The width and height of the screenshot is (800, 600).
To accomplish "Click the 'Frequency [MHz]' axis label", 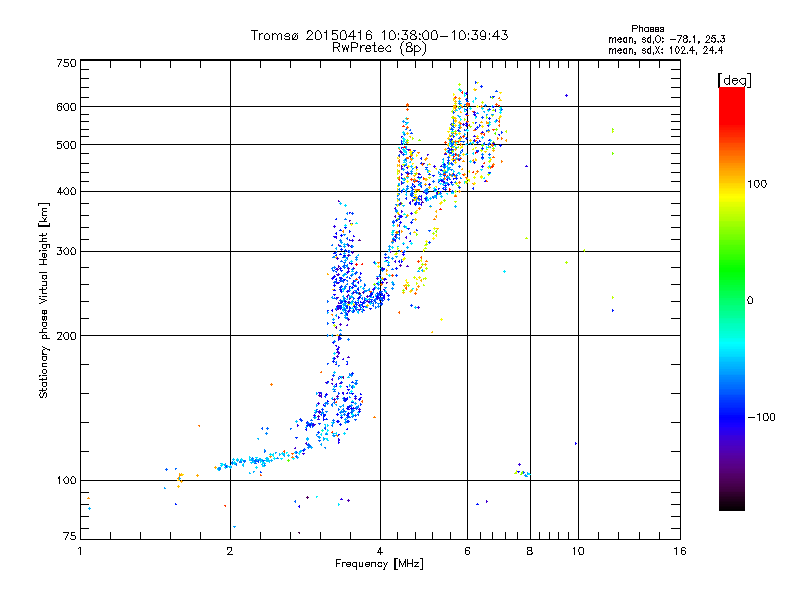I will click(x=379, y=564).
